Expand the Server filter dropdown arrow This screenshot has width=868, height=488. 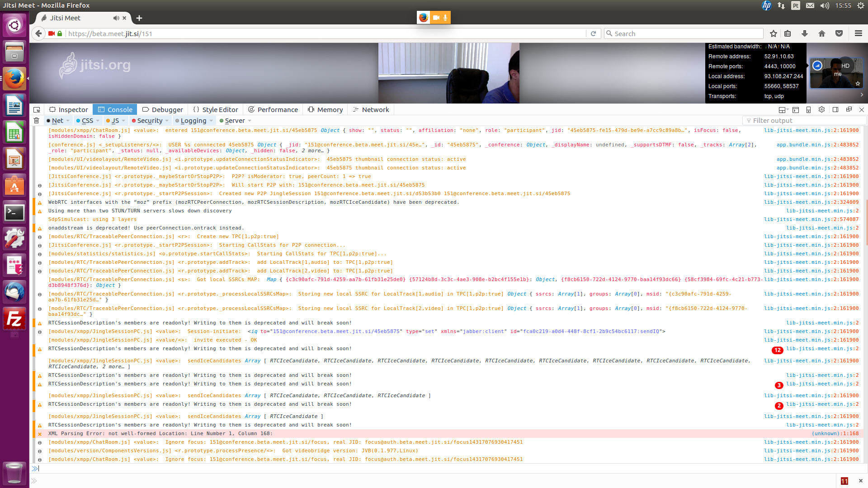point(250,121)
